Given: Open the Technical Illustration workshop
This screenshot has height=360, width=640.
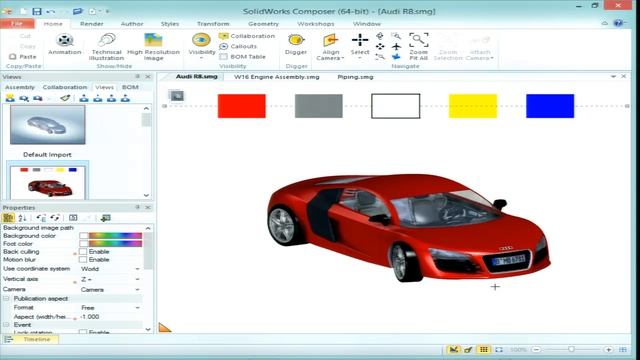Looking at the screenshot, I should (x=107, y=47).
